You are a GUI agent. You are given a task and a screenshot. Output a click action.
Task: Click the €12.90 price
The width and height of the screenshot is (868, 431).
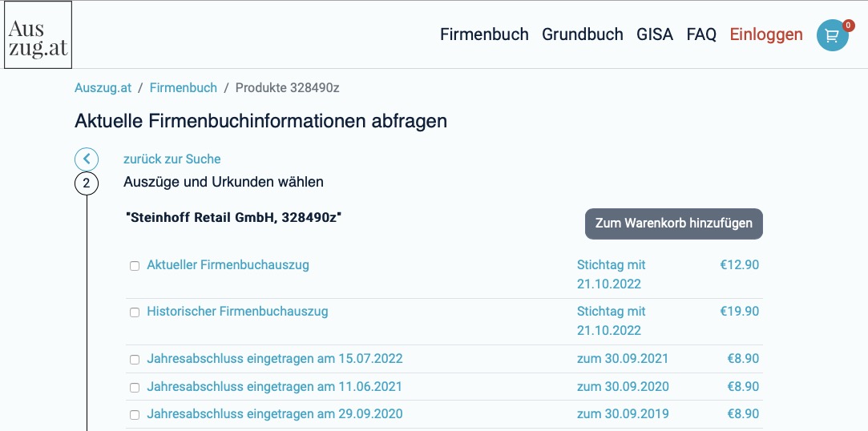click(740, 265)
